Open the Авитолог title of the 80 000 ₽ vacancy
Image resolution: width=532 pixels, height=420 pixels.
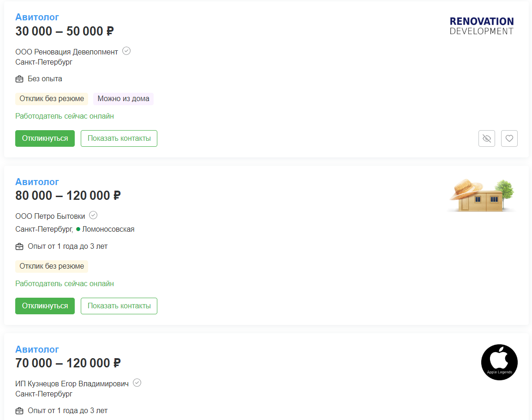point(37,182)
